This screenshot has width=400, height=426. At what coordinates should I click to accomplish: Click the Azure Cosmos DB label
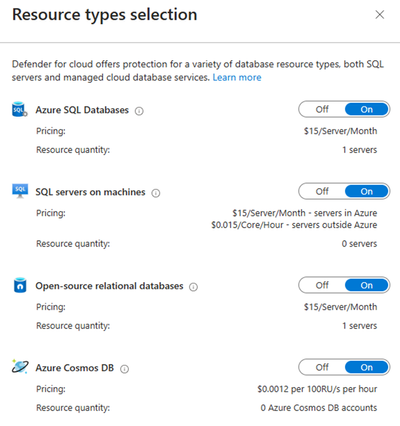tap(75, 368)
